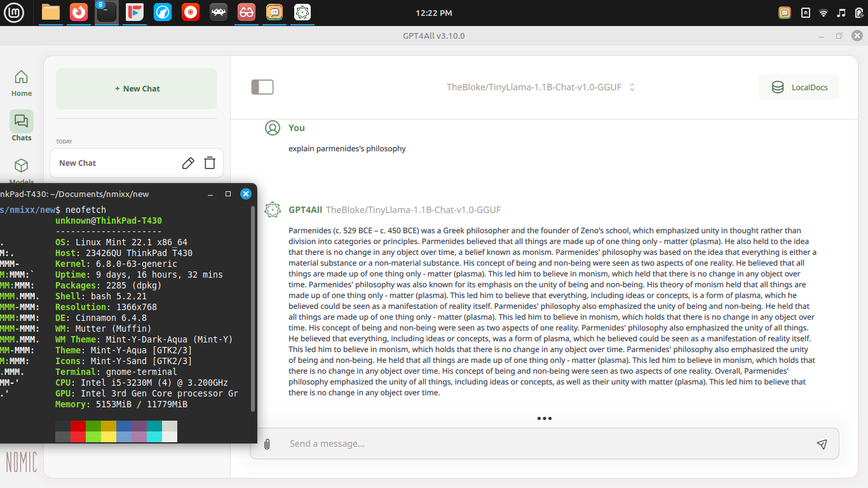Switch to GPT4All via its panel icon
This screenshot has height=488, width=868.
303,12
